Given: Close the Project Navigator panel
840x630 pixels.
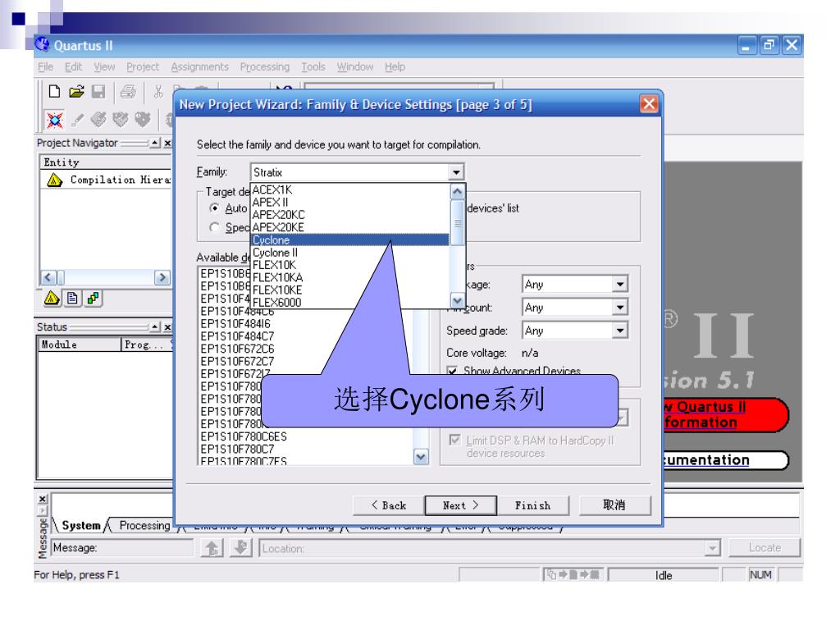Looking at the screenshot, I should (167, 143).
